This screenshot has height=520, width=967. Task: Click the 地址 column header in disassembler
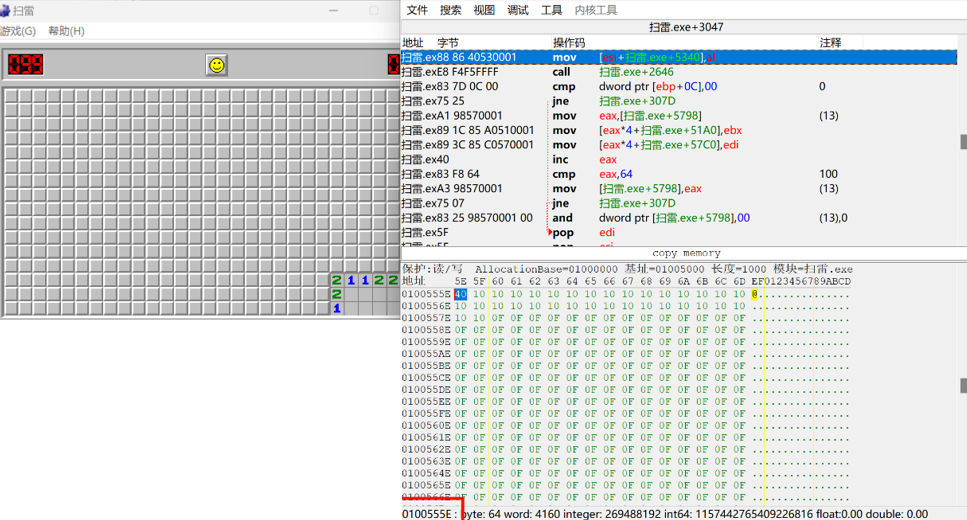[413, 43]
